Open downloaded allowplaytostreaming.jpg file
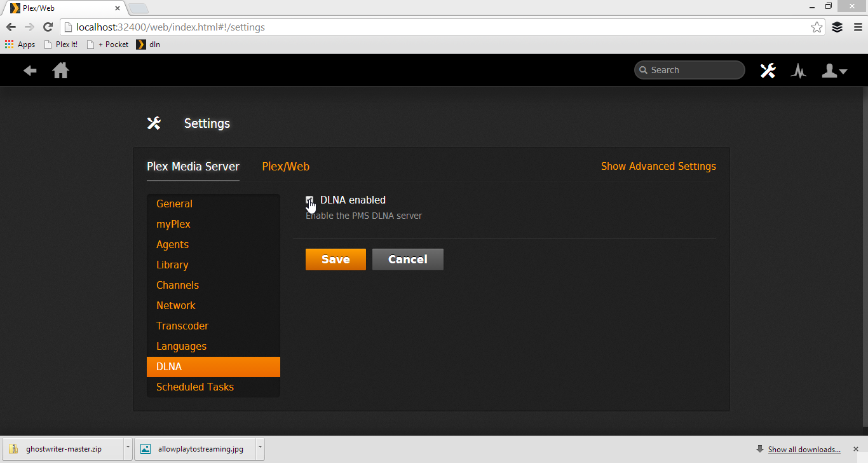868x463 pixels. 195,449
